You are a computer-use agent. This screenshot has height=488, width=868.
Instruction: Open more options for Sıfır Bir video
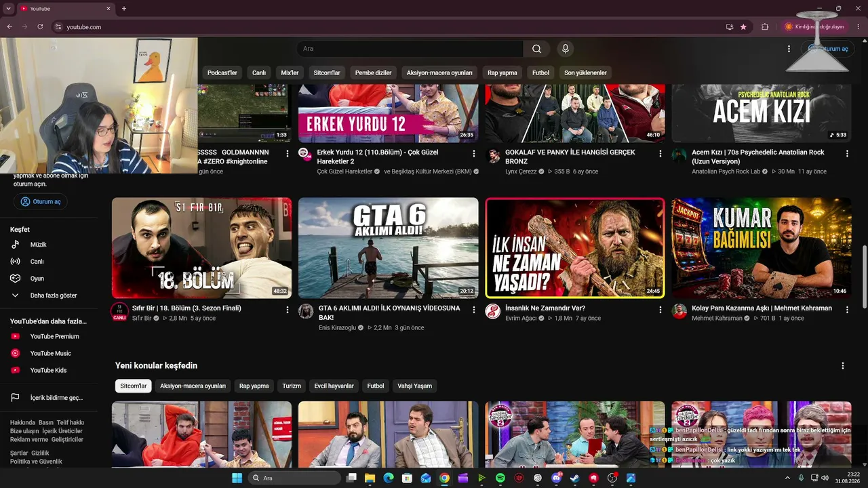(288, 310)
